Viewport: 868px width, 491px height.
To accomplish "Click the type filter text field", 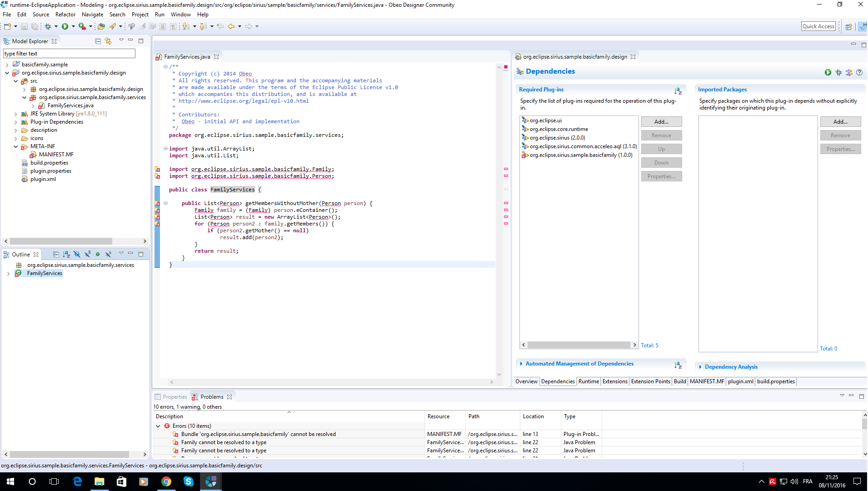I will pyautogui.click(x=69, y=54).
